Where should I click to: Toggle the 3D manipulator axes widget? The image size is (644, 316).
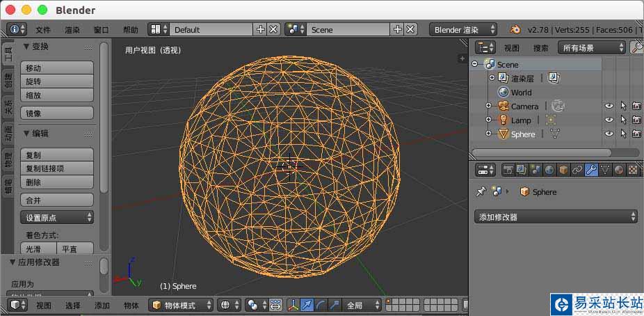pyautogui.click(x=293, y=306)
